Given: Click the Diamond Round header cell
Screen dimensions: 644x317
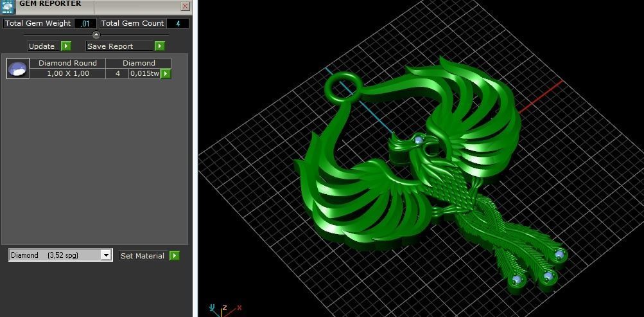Looking at the screenshot, I should 67,63.
